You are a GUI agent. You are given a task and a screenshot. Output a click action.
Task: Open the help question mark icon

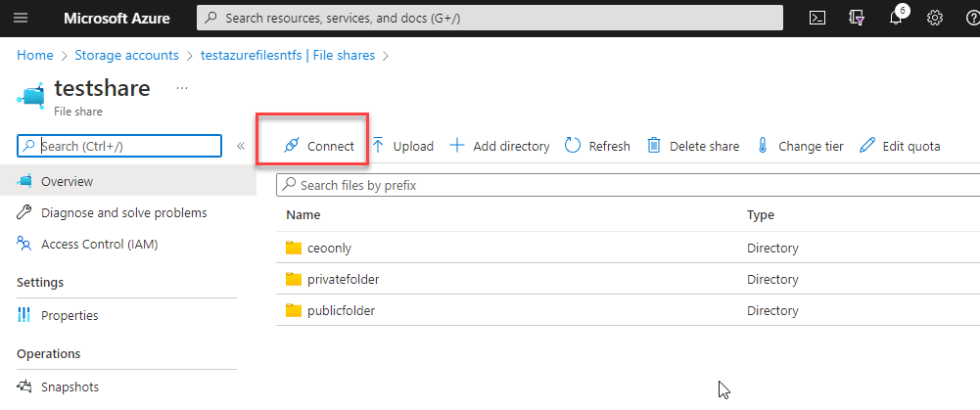(x=972, y=19)
